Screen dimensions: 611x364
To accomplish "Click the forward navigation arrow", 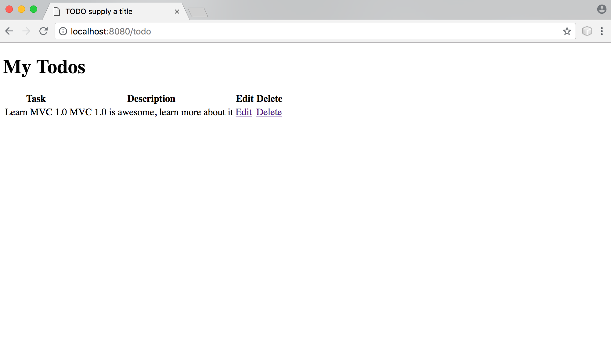I will point(26,31).
